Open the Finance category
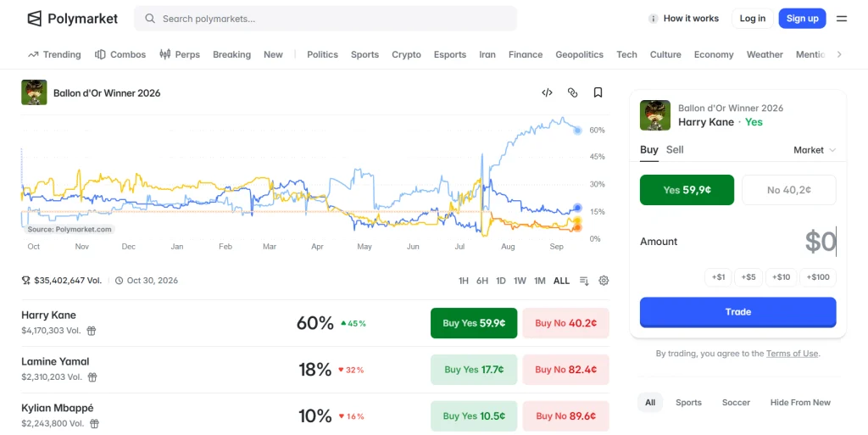Viewport: 868px width, 435px height. [526, 54]
